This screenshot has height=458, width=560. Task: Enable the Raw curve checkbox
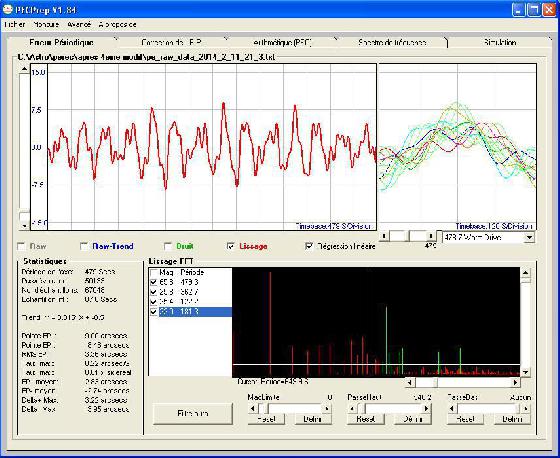point(22,246)
